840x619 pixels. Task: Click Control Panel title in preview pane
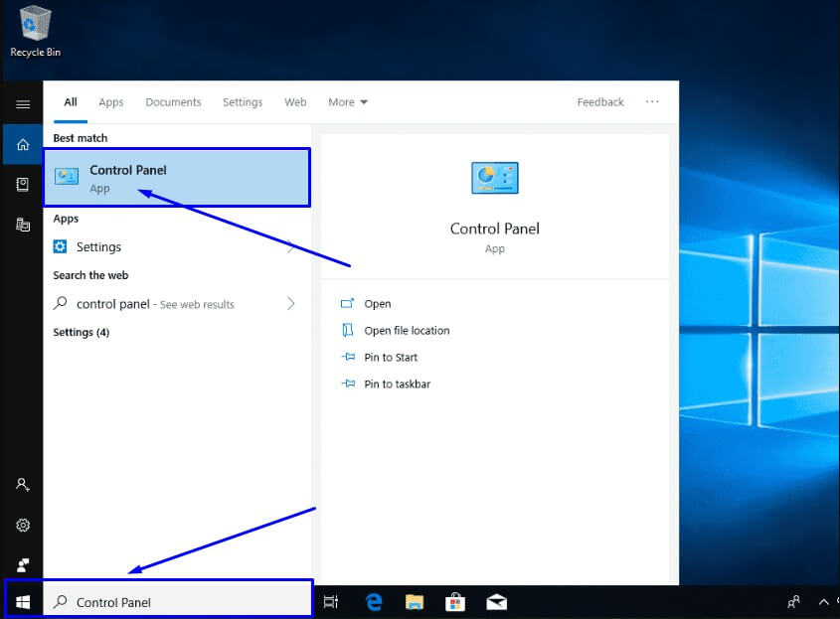click(x=494, y=229)
